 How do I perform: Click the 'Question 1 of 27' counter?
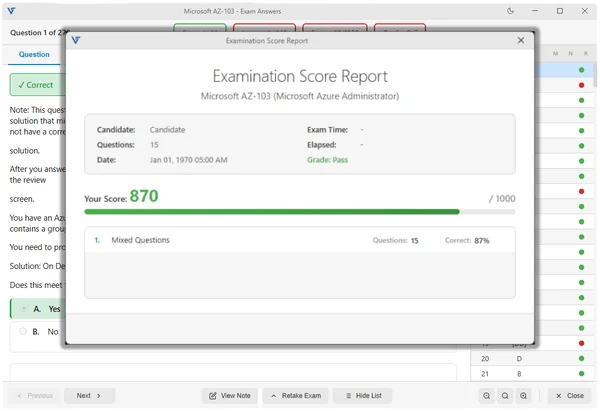38,33
